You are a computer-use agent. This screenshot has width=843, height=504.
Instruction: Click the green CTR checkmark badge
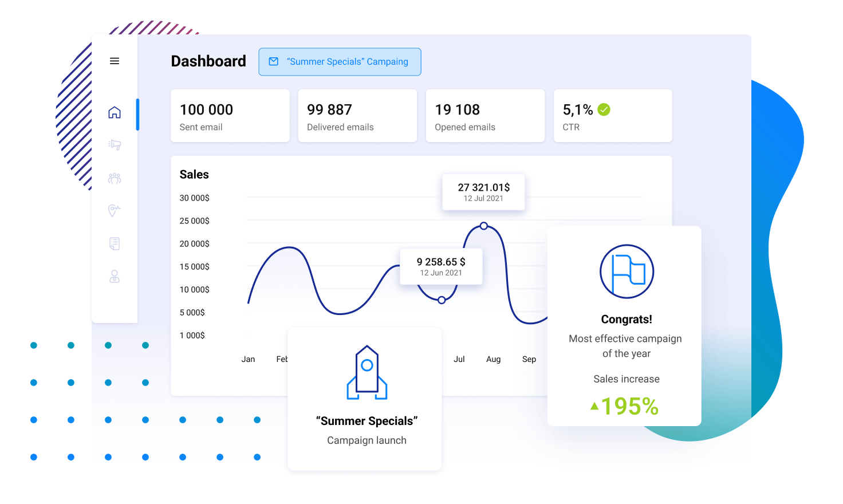tap(604, 109)
